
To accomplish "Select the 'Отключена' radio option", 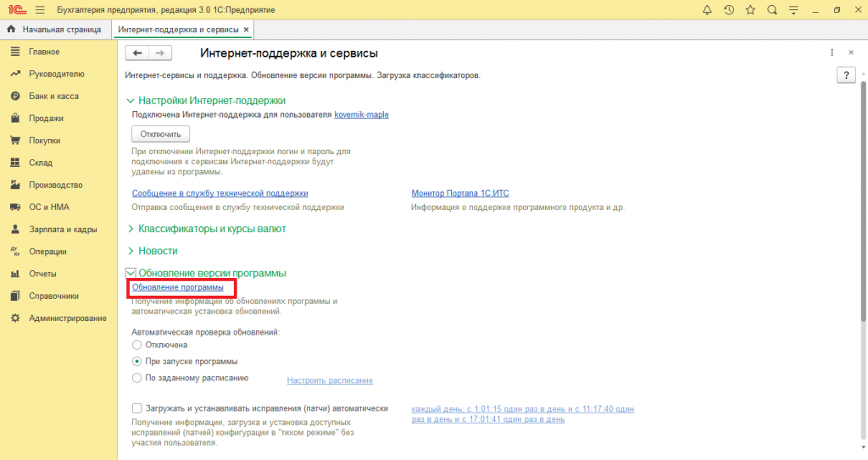I will [137, 345].
